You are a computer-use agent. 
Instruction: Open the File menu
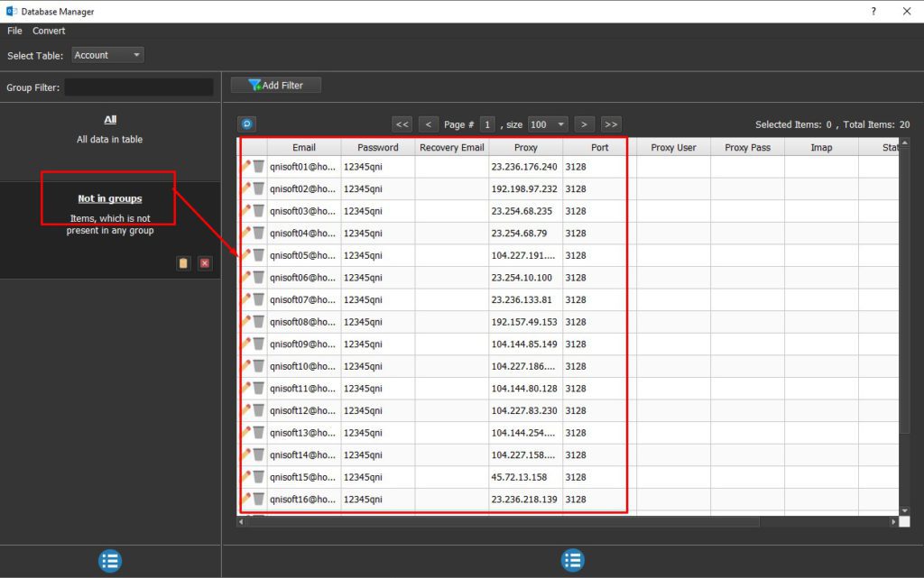[14, 31]
